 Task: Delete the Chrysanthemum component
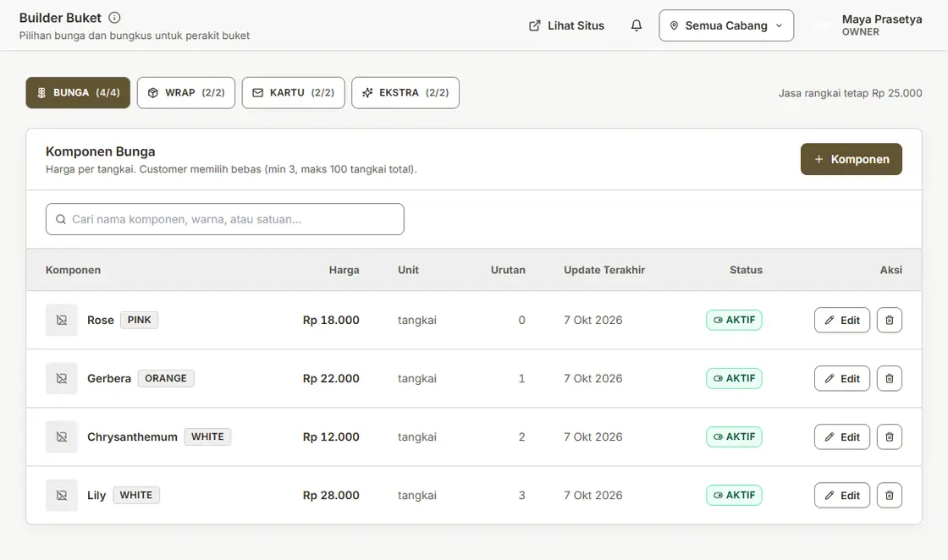[890, 436]
